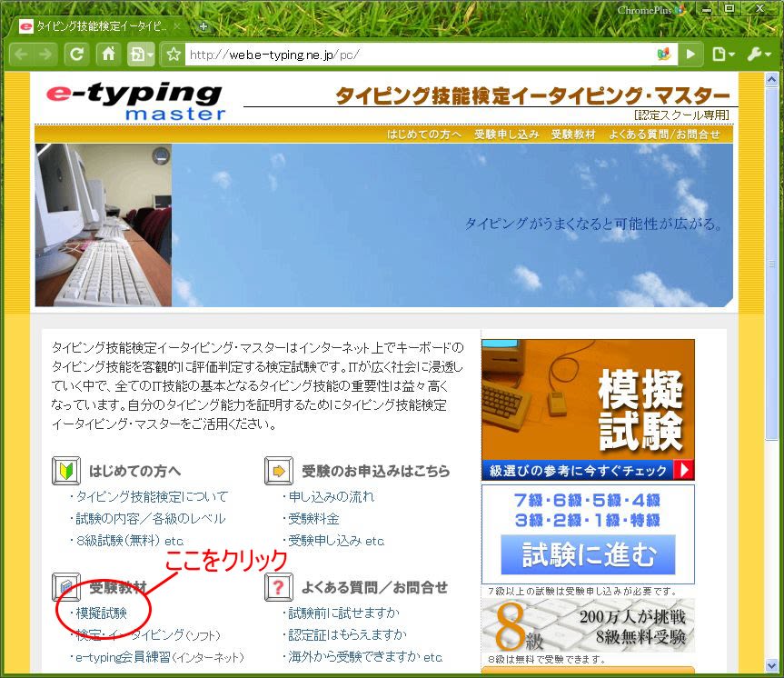The image size is (784, 678).
Task: Open the new tab plus button
Action: click(203, 26)
